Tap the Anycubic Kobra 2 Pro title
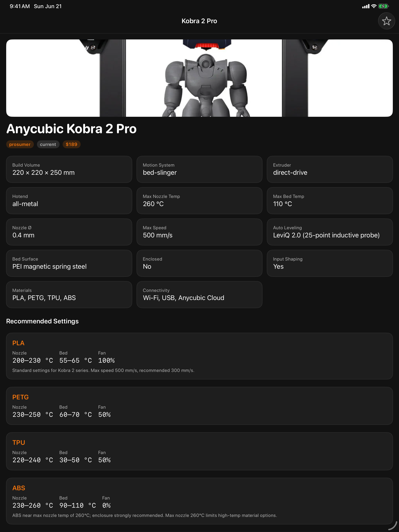Viewport: 399px width, 532px height. pos(72,129)
